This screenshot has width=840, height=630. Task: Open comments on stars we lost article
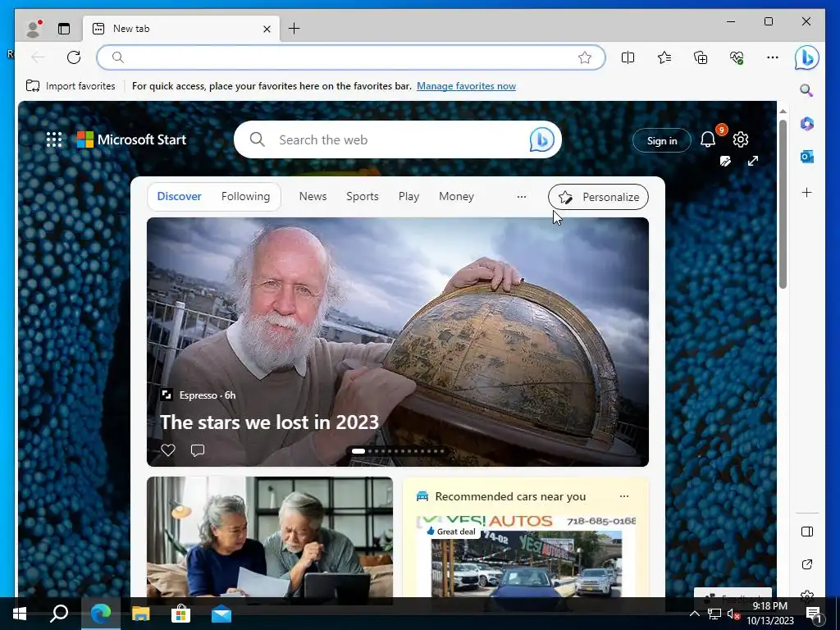198,450
